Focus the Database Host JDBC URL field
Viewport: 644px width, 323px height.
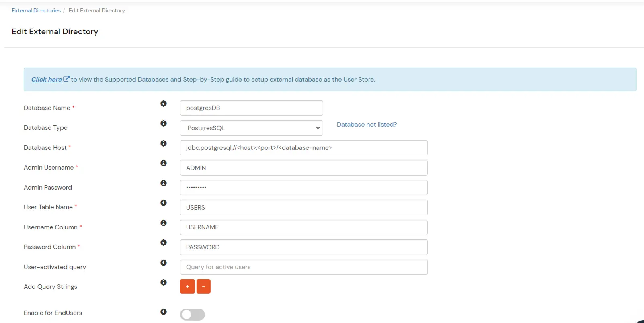tap(304, 148)
